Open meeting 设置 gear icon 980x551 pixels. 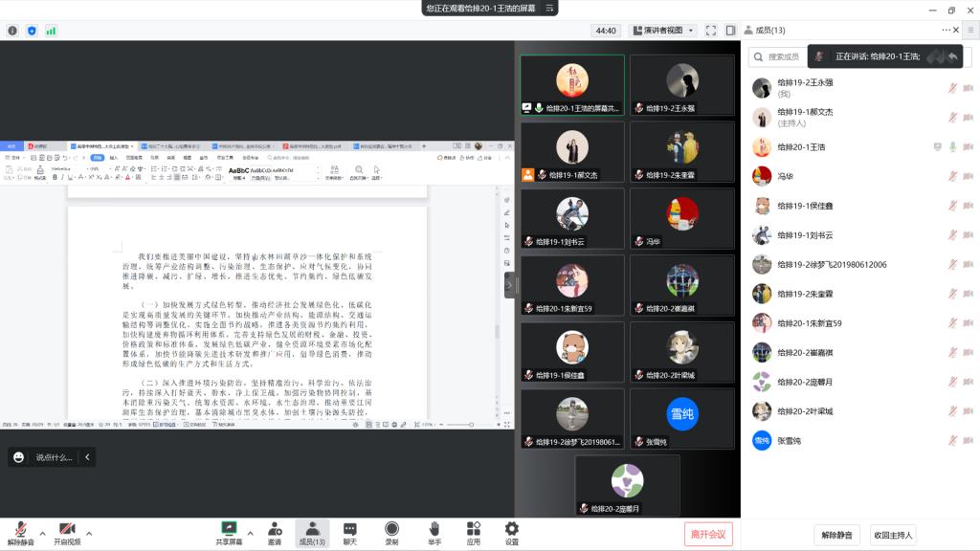pos(512,529)
